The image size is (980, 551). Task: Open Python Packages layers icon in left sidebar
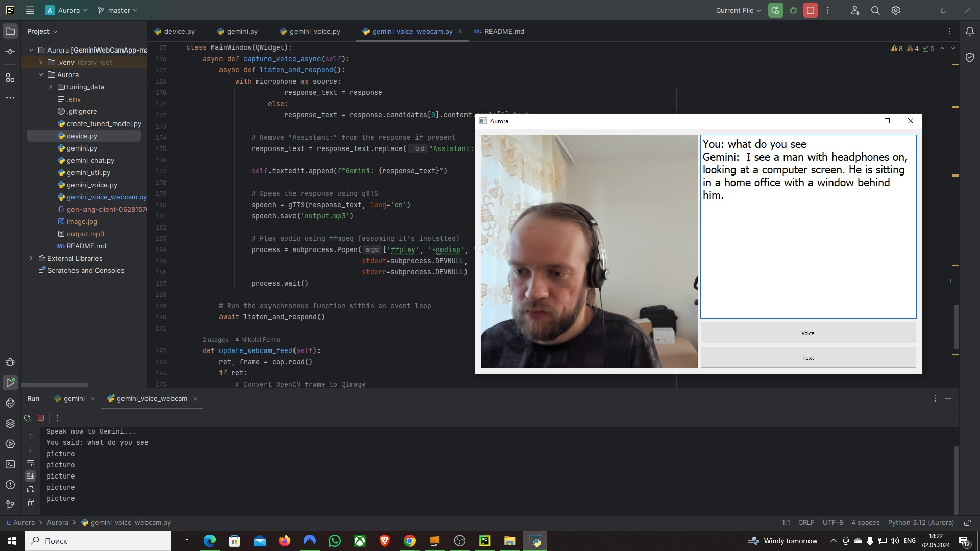10,423
